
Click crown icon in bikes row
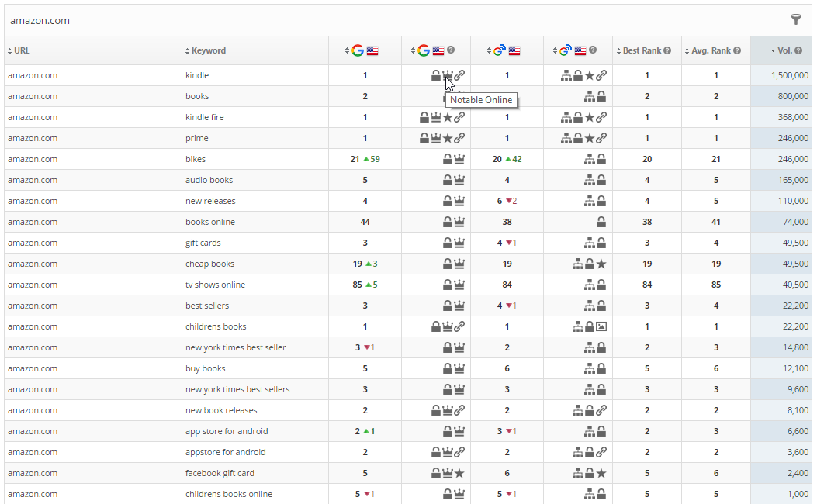[459, 159]
